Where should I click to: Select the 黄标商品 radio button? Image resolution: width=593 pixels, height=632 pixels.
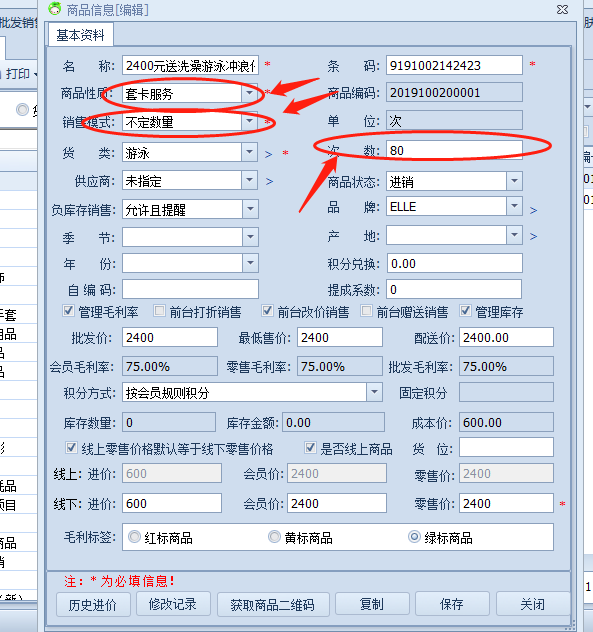coord(274,537)
